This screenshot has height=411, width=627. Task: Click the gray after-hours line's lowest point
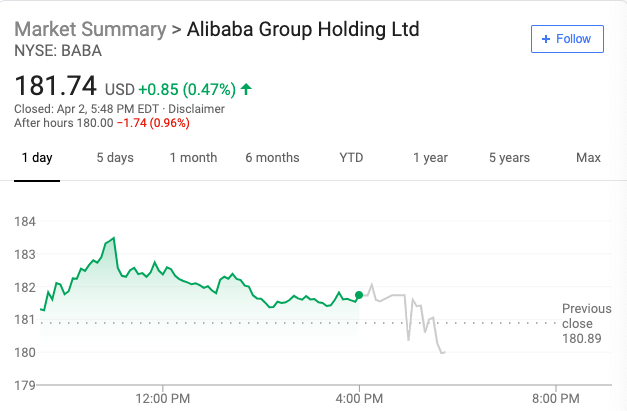(x=442, y=352)
